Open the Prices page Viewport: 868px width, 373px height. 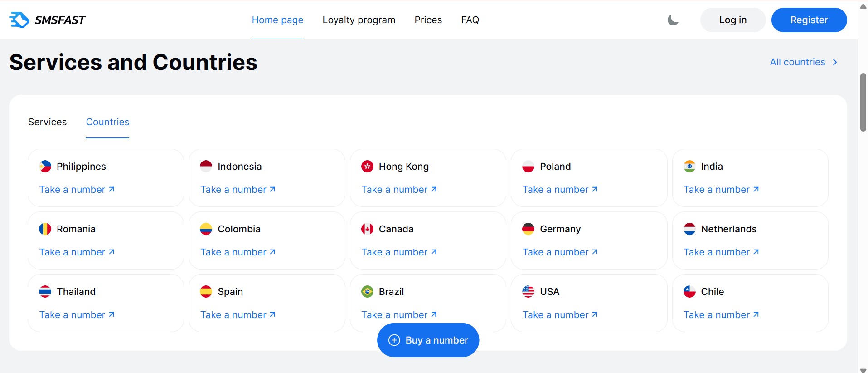428,20
